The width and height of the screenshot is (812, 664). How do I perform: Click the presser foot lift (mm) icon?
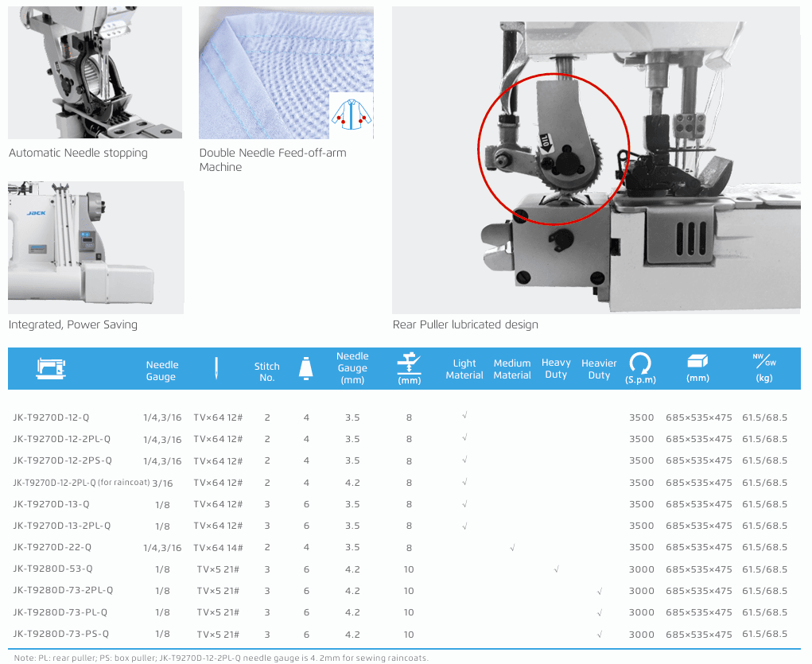point(409,363)
